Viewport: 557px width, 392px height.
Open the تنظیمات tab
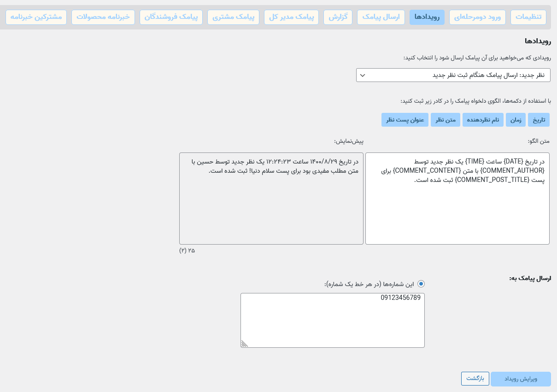coord(528,18)
